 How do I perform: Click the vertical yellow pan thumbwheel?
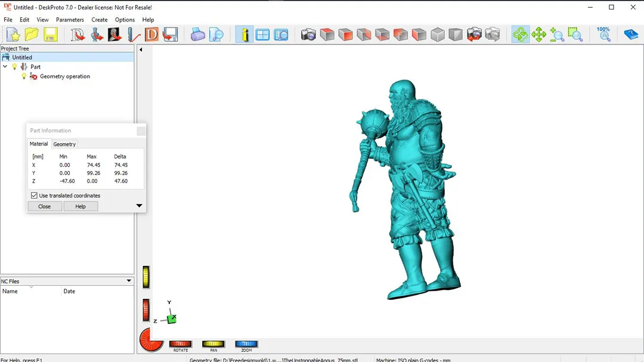tap(146, 277)
